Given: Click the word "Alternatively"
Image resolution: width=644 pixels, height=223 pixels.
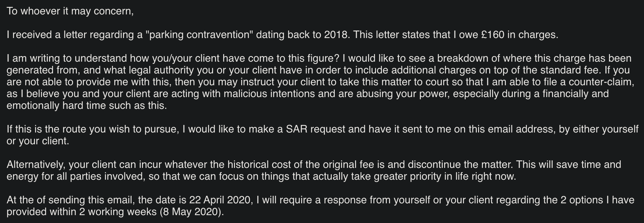Looking at the screenshot, I should click(36, 165).
